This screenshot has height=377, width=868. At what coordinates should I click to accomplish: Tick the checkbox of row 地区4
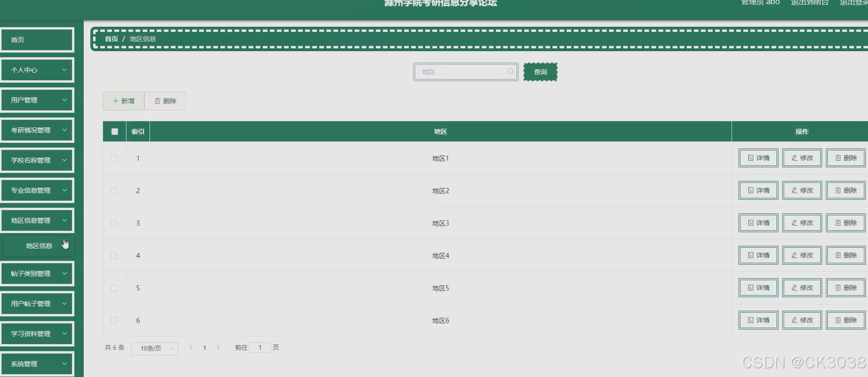tap(114, 256)
